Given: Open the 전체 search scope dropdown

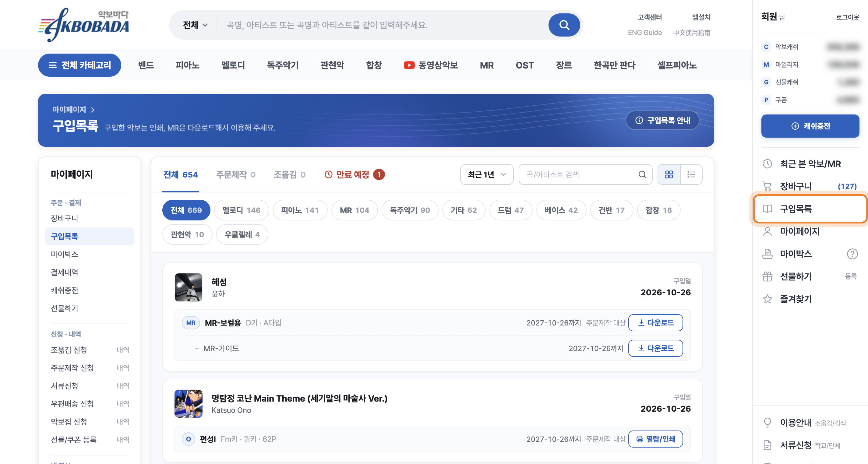Looking at the screenshot, I should (195, 25).
